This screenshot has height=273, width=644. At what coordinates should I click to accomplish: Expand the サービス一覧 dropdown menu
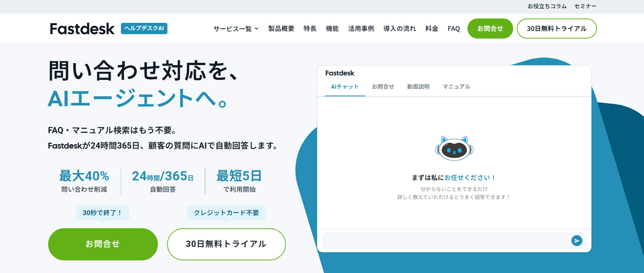coord(236,29)
